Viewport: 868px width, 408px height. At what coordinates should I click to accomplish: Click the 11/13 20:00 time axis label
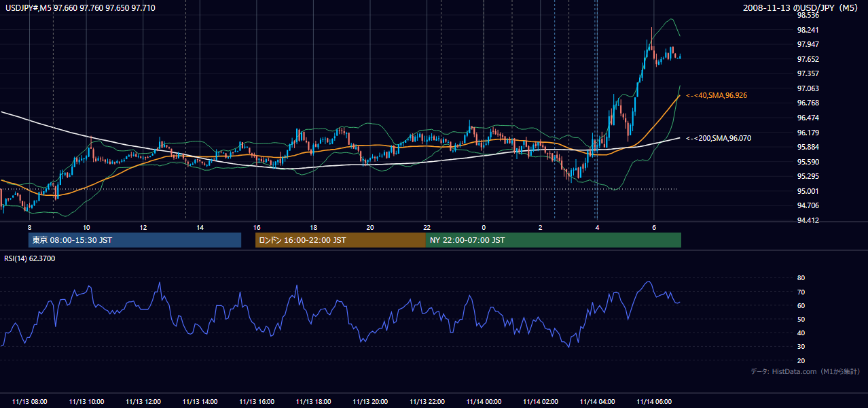pos(370,401)
